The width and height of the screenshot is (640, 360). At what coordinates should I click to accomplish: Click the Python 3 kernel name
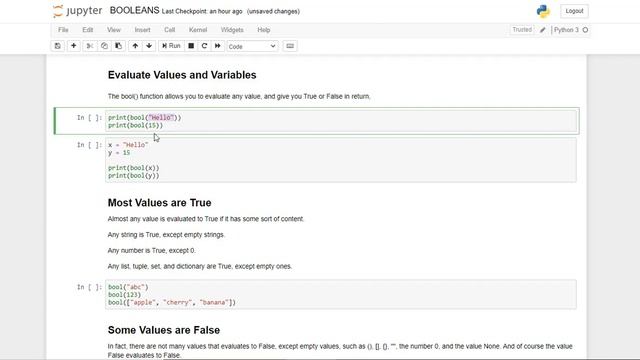(x=566, y=30)
